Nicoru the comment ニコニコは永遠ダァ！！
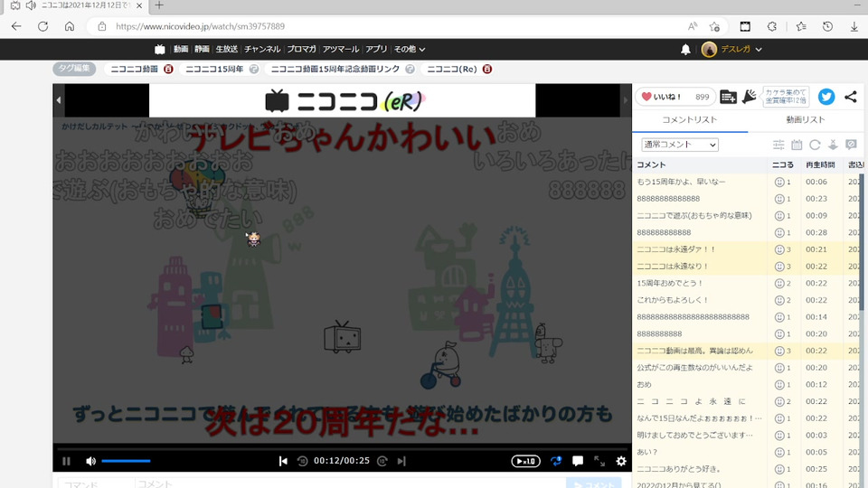Viewport: 868px width, 488px height. 779,249
